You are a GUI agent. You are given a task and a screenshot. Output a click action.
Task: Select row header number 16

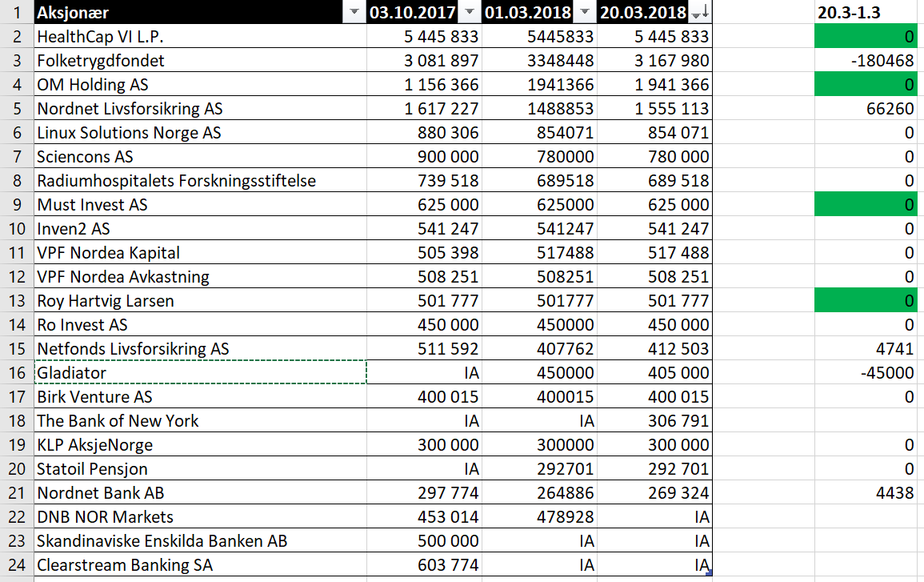[17, 373]
